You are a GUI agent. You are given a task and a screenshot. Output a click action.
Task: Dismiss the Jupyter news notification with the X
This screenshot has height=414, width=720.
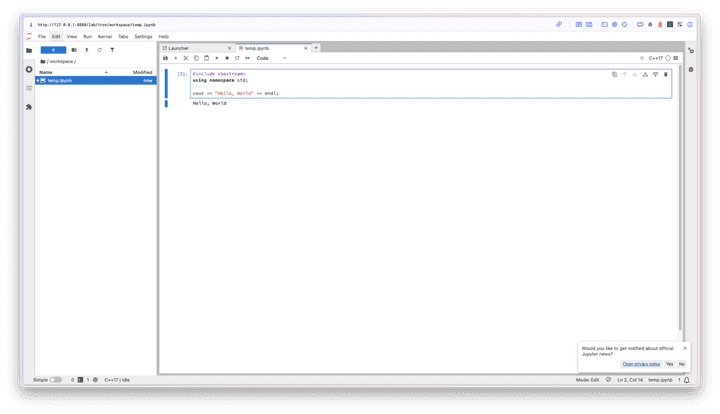(685, 348)
